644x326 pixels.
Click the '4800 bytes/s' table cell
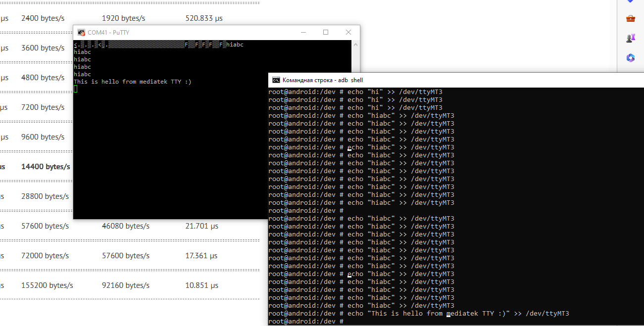coord(43,78)
